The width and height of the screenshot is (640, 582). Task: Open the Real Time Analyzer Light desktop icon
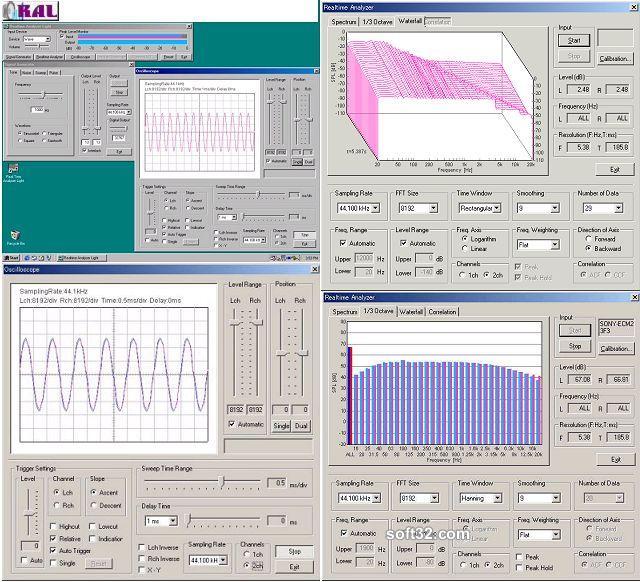(x=13, y=173)
